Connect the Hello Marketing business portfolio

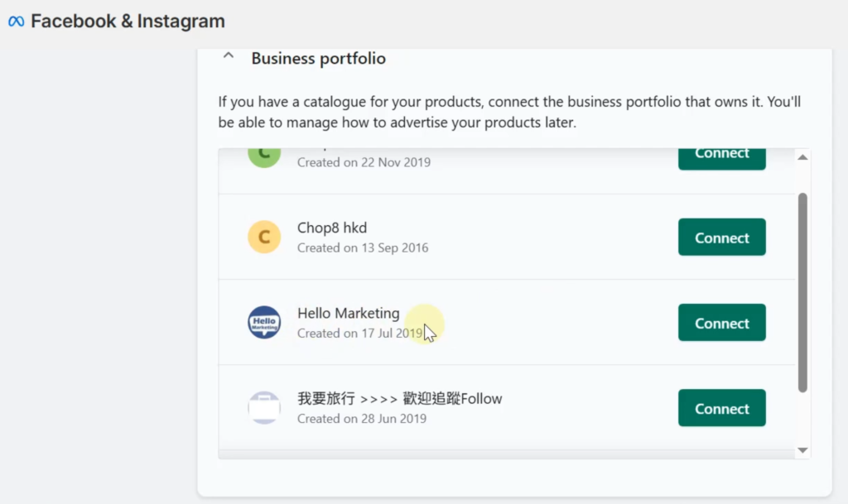[721, 323]
